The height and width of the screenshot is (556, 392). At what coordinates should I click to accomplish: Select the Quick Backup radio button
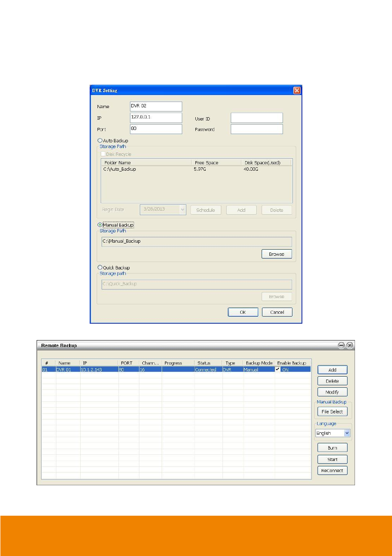100,267
